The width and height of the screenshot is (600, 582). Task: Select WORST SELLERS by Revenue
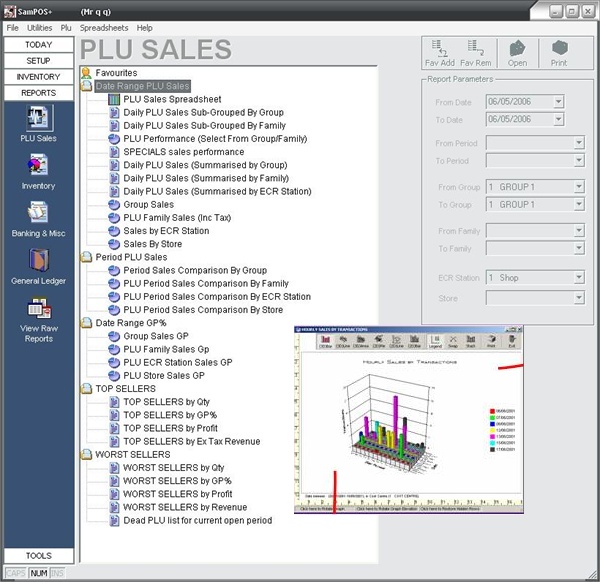coord(185,507)
